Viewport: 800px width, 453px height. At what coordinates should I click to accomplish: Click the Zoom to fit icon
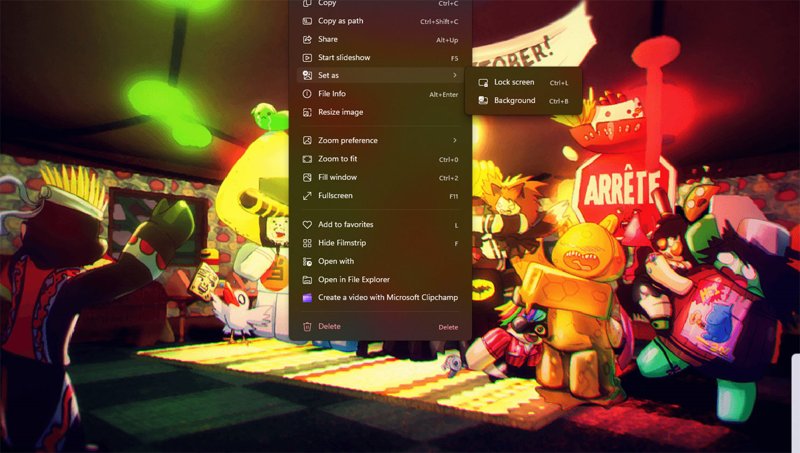[307, 159]
